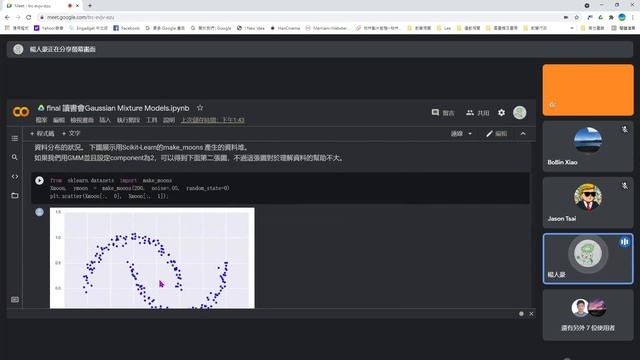Reload the Meet page

click(29, 17)
